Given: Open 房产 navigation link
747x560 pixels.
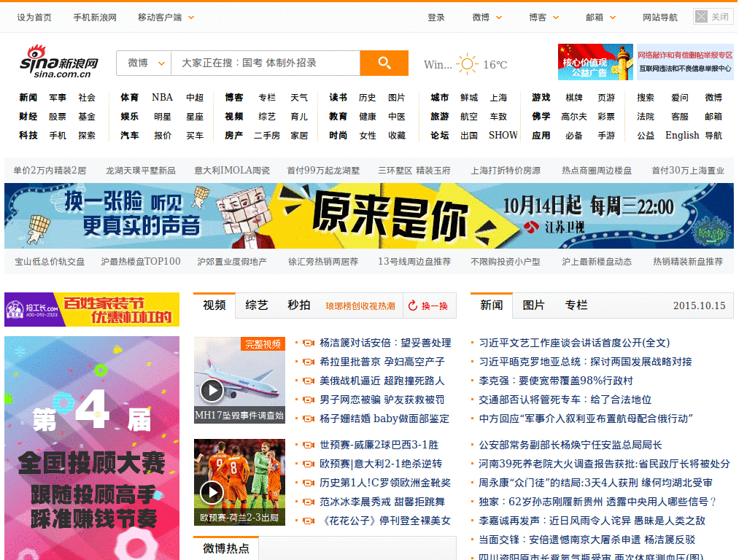Looking at the screenshot, I should click(x=234, y=135).
